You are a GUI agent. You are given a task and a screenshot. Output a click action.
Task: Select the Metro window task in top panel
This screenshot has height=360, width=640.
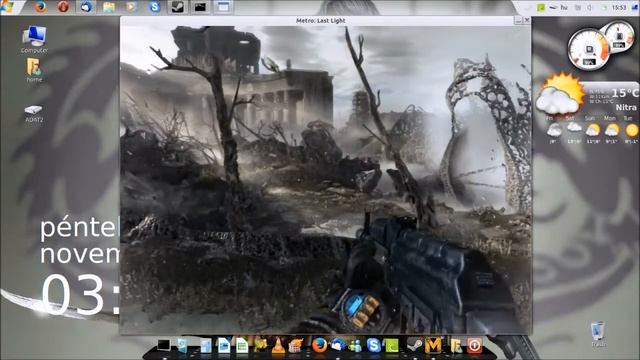point(223,7)
